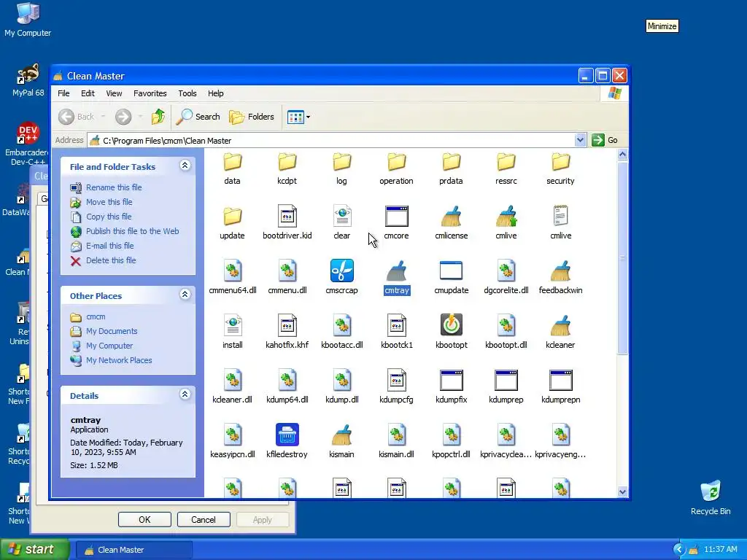This screenshot has height=560, width=747.
Task: Select the clear file icon
Action: pyautogui.click(x=341, y=216)
